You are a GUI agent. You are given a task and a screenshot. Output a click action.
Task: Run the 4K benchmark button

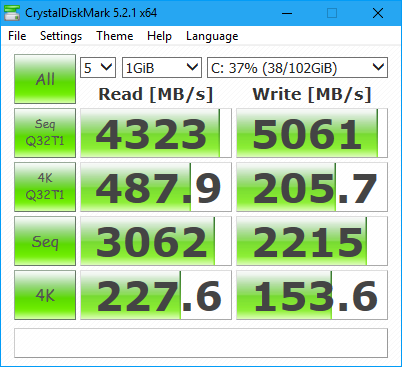[x=45, y=295]
